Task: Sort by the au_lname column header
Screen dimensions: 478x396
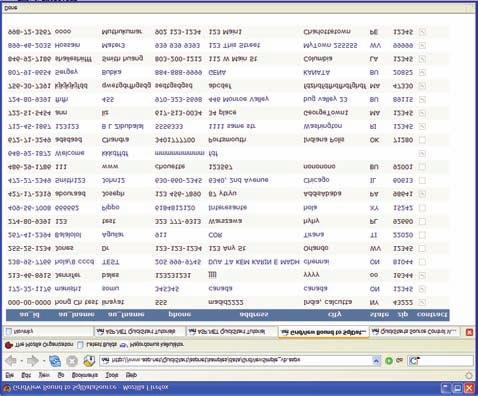Action: pyautogui.click(x=76, y=314)
